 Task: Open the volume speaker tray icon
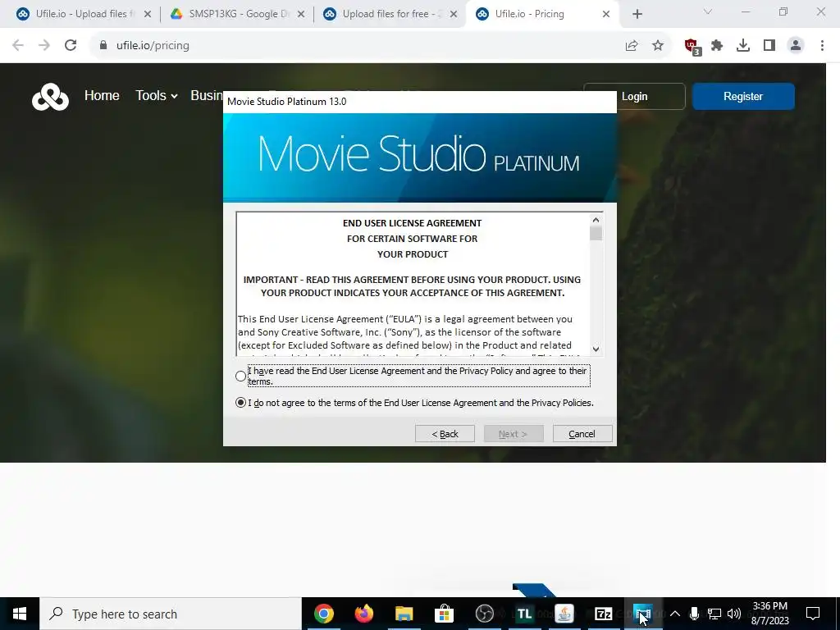[x=734, y=614]
